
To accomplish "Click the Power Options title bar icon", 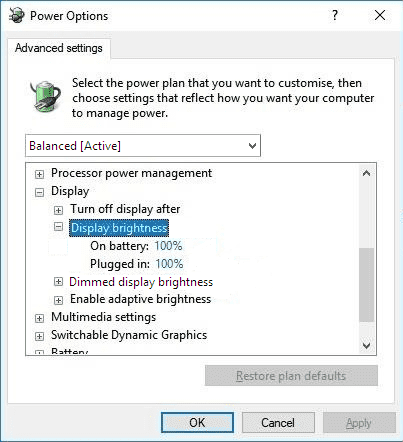I will (x=16, y=16).
